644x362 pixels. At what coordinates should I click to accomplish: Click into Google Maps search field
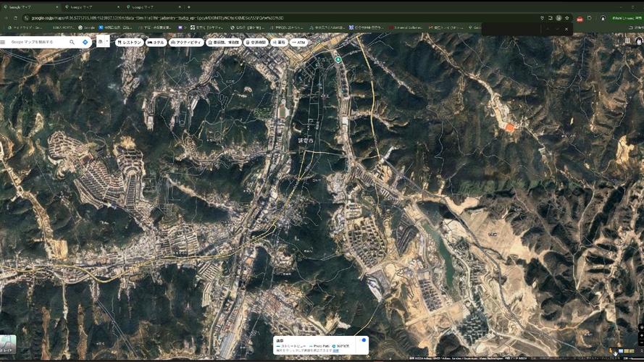pyautogui.click(x=36, y=43)
